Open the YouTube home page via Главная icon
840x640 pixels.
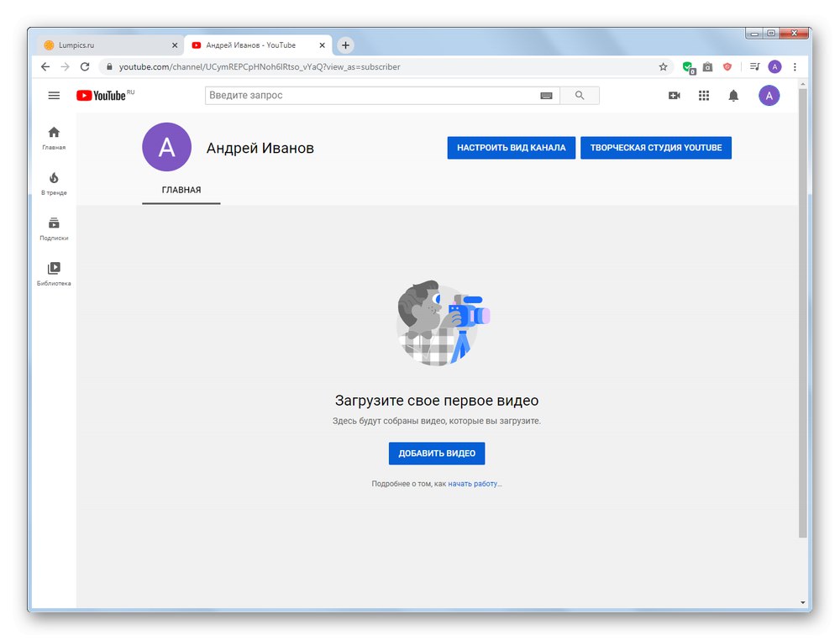click(54, 133)
